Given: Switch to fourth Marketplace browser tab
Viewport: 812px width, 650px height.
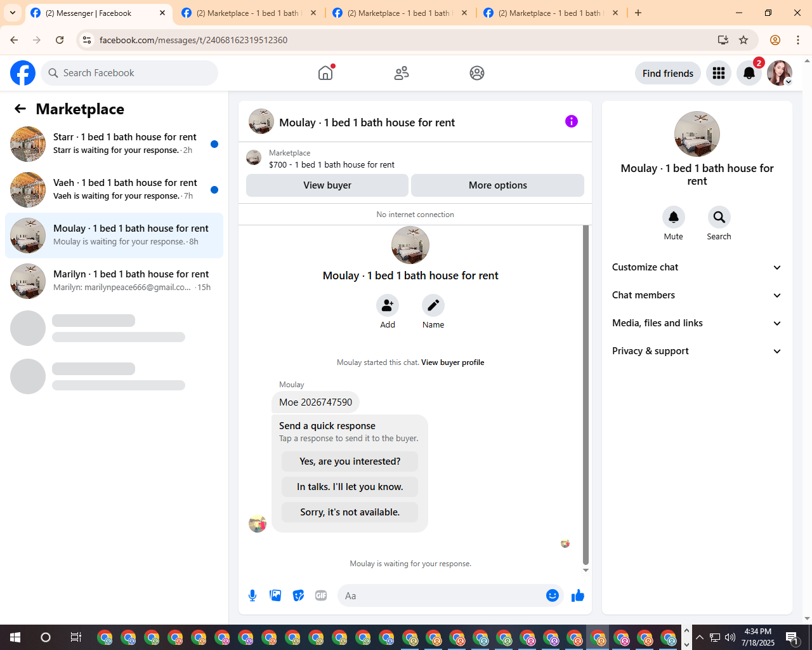Looking at the screenshot, I should pos(551,13).
